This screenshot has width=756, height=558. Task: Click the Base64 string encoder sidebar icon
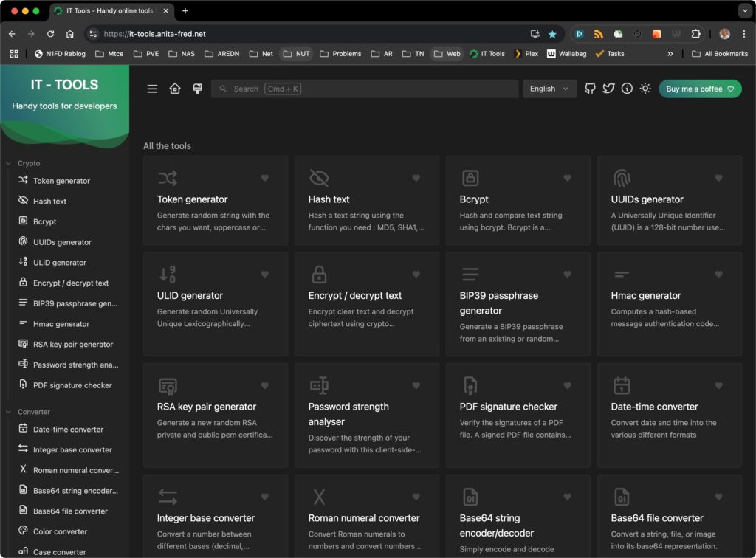[23, 489]
